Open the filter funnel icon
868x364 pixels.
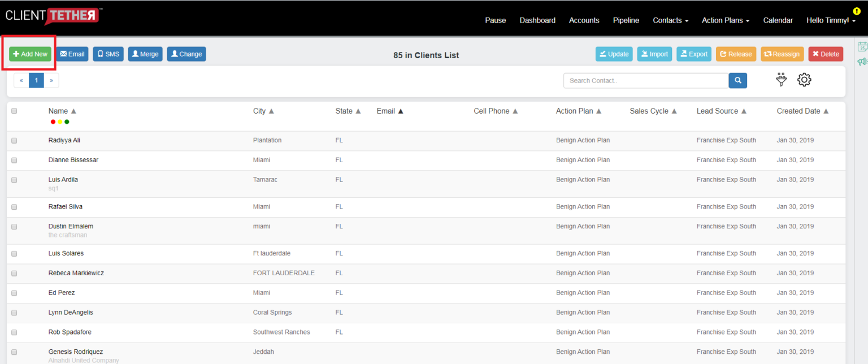pos(781,80)
